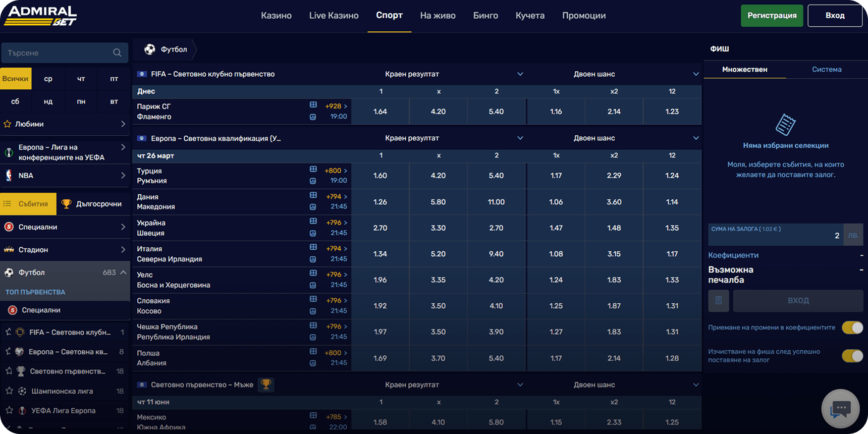868x434 pixels.
Task: Expand the NBA menu chevron
Action: click(123, 176)
